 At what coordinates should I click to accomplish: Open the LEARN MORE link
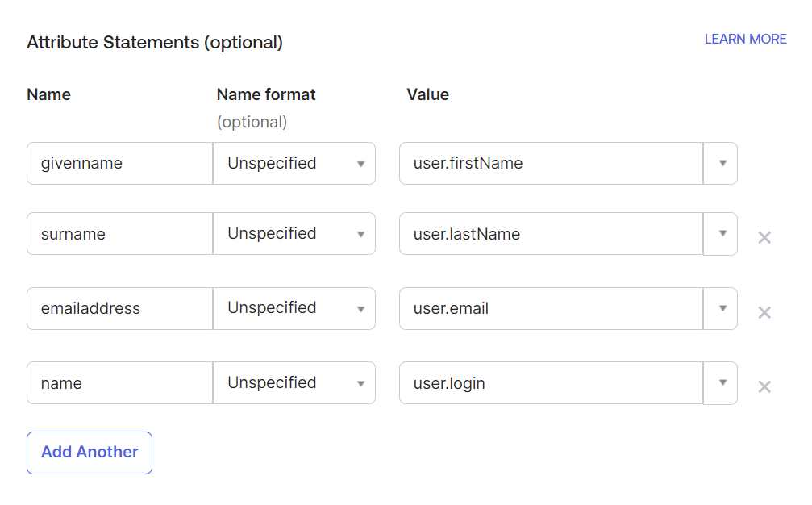click(745, 40)
